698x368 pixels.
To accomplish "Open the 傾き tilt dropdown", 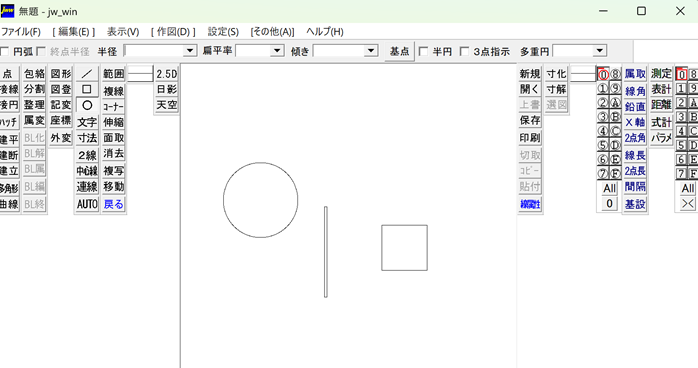I will point(371,51).
